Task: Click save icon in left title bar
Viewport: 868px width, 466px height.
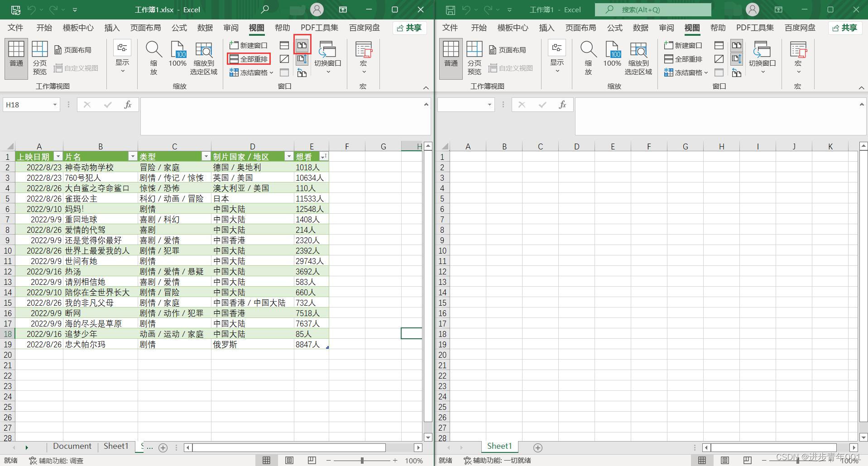Action: (x=15, y=10)
